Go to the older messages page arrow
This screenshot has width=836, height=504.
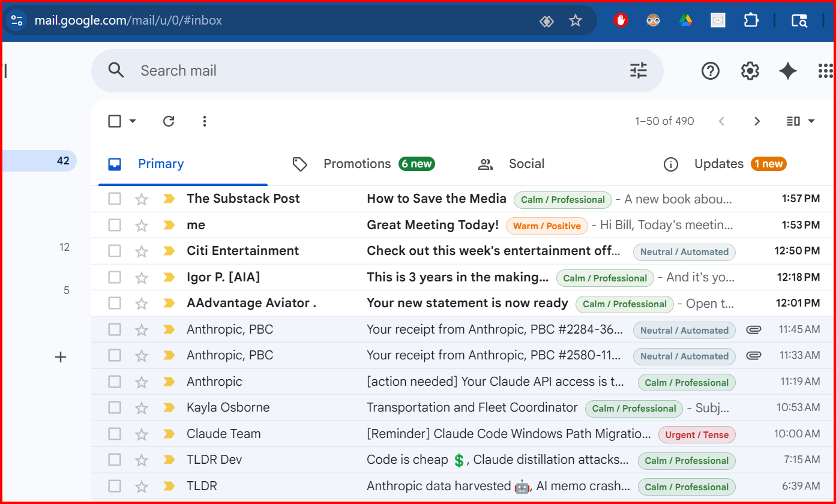coord(757,121)
